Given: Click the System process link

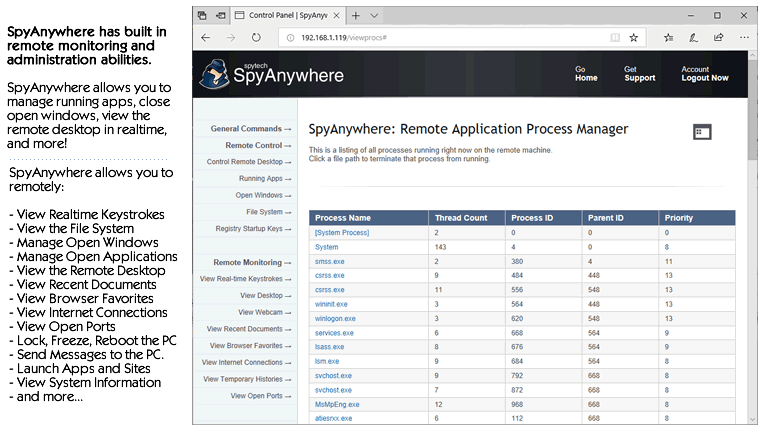Looking at the screenshot, I should pyautogui.click(x=326, y=247).
